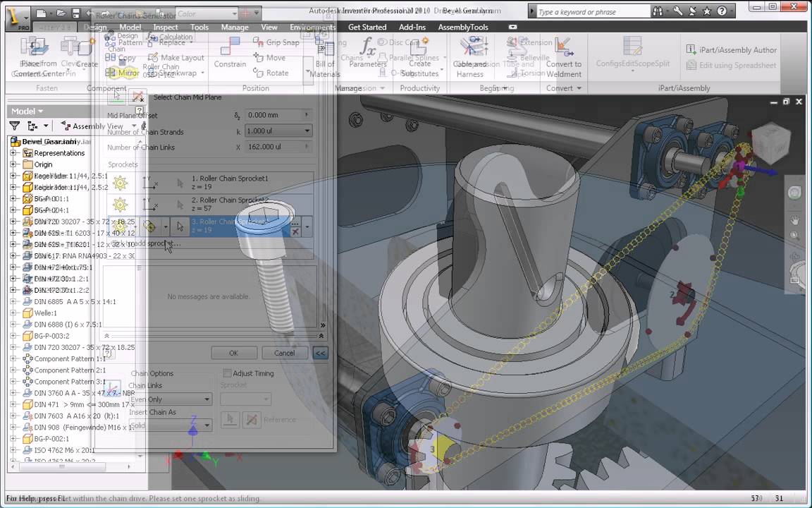
Task: Expand the Representations tree node
Action: click(13, 153)
